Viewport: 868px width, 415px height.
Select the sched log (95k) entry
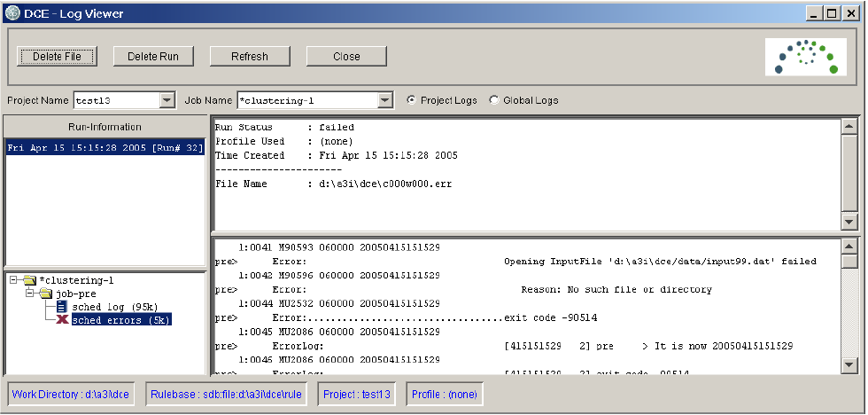point(109,307)
